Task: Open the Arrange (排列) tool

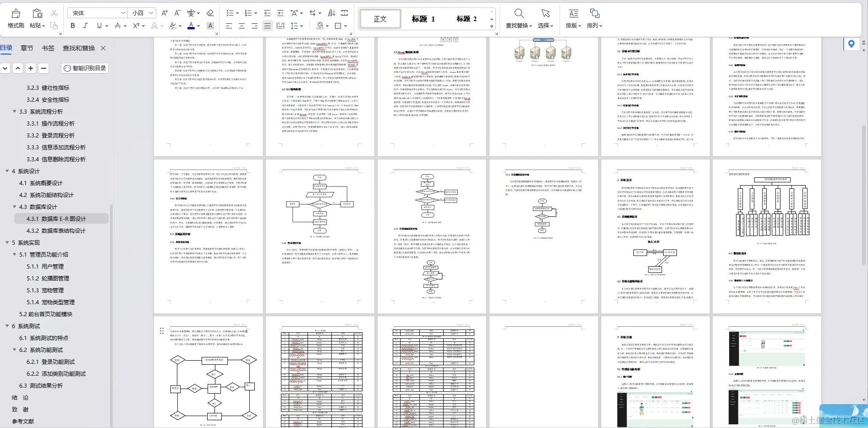Action: pos(594,18)
